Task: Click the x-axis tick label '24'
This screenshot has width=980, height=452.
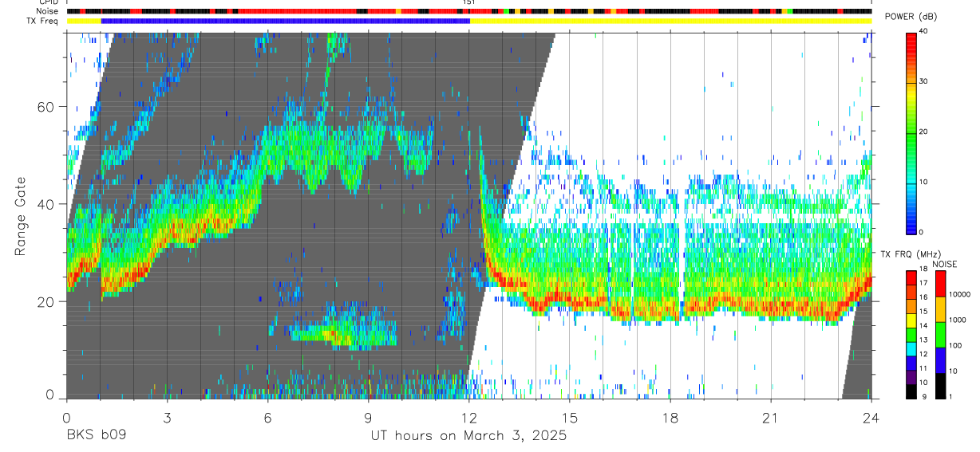Action: [871, 419]
